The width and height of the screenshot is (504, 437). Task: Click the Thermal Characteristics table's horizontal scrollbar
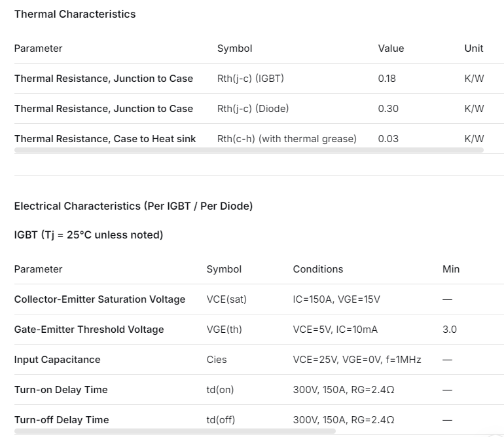coord(249,150)
